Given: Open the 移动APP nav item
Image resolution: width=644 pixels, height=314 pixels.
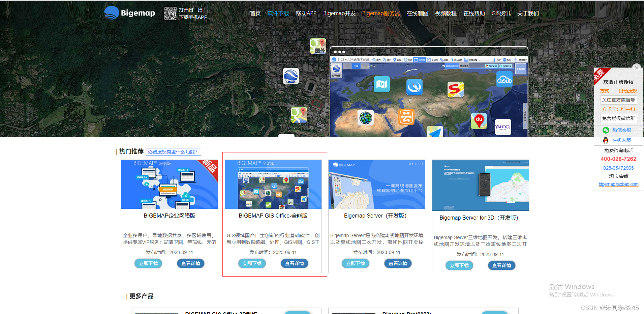Looking at the screenshot, I should click(x=306, y=13).
